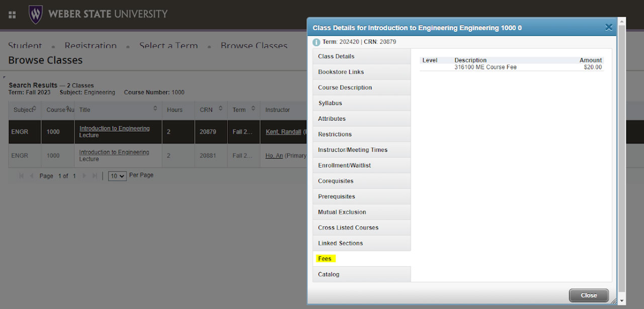Sort by the Title column arrows

click(x=155, y=109)
